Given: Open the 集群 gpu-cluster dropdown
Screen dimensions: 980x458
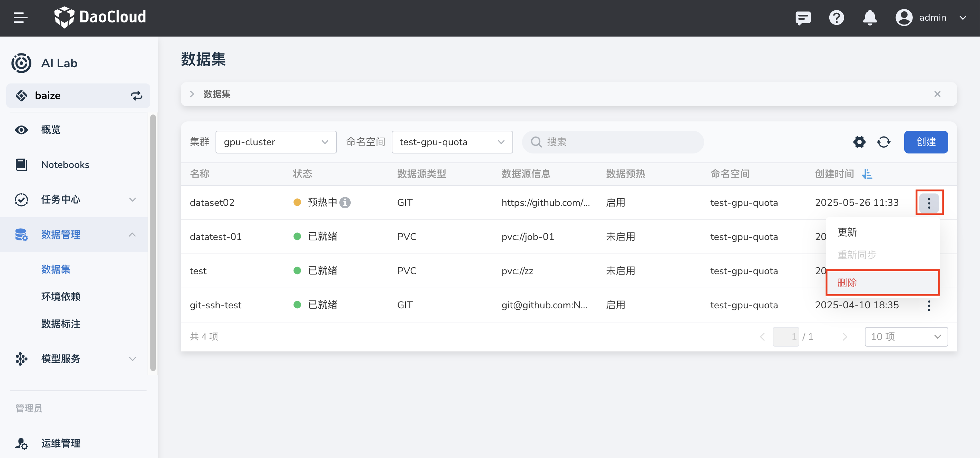Looking at the screenshot, I should click(x=276, y=142).
